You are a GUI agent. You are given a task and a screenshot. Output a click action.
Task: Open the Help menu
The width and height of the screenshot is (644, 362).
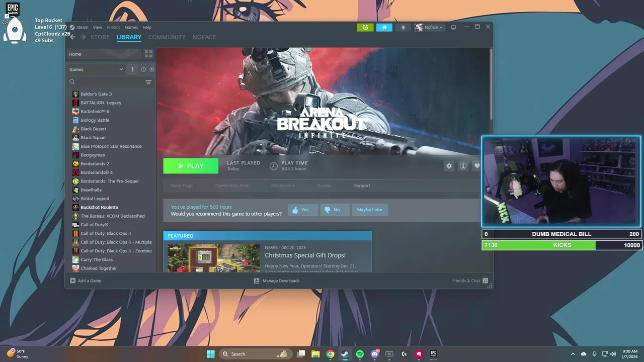tap(147, 27)
